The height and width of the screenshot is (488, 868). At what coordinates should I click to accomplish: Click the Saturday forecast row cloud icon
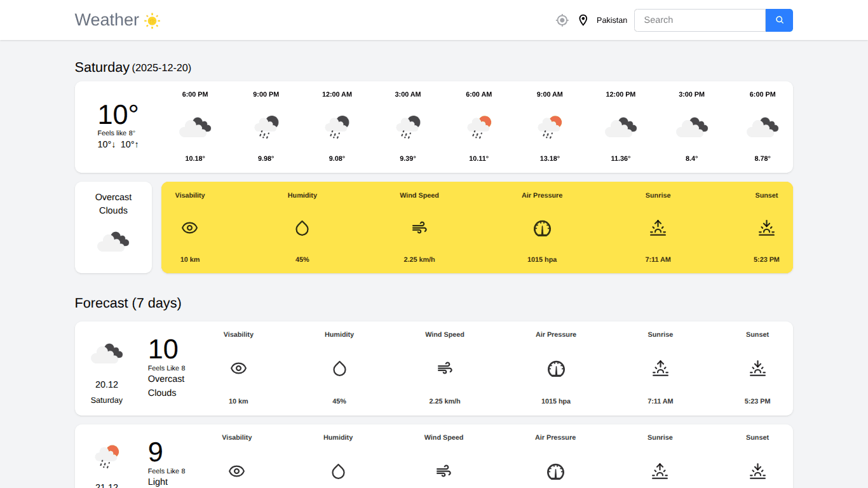click(107, 353)
